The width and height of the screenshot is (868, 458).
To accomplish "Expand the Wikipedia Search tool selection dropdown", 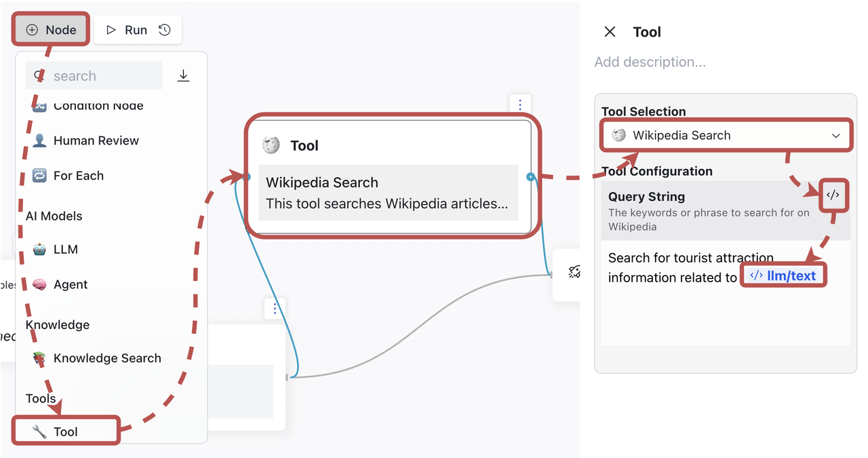I will pos(725,136).
